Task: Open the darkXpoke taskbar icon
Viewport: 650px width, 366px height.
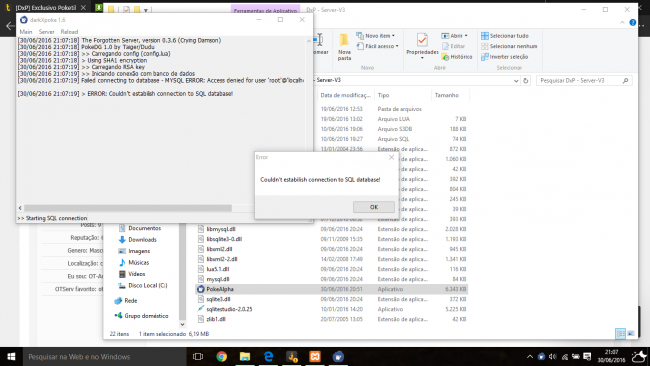Action: tap(338, 356)
